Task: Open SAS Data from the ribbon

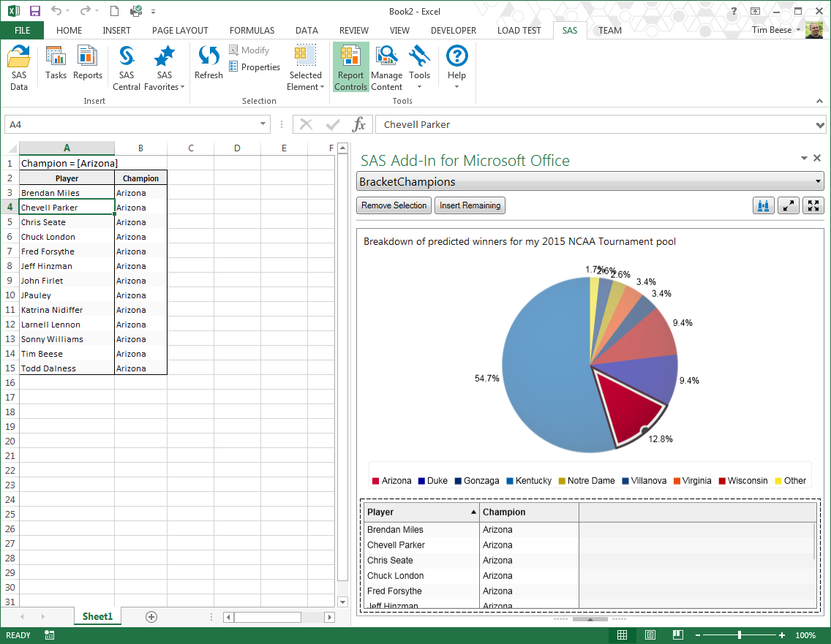Action: point(18,68)
